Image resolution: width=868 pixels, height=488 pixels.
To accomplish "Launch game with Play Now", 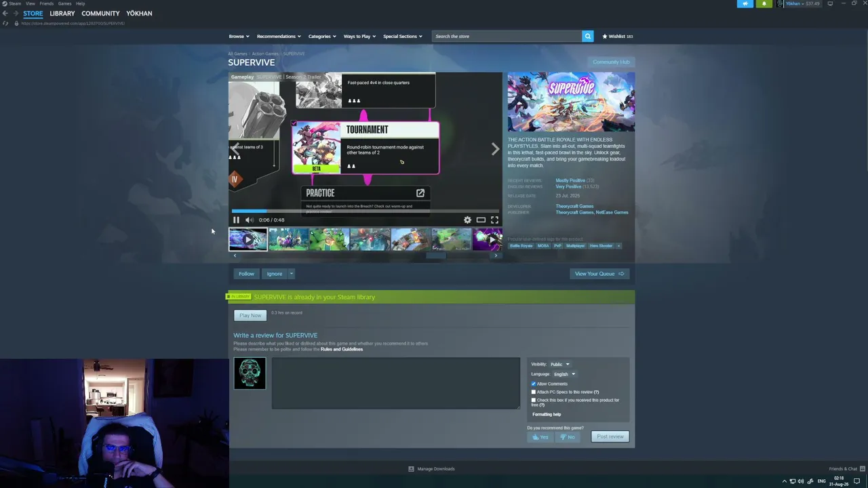I will point(250,315).
